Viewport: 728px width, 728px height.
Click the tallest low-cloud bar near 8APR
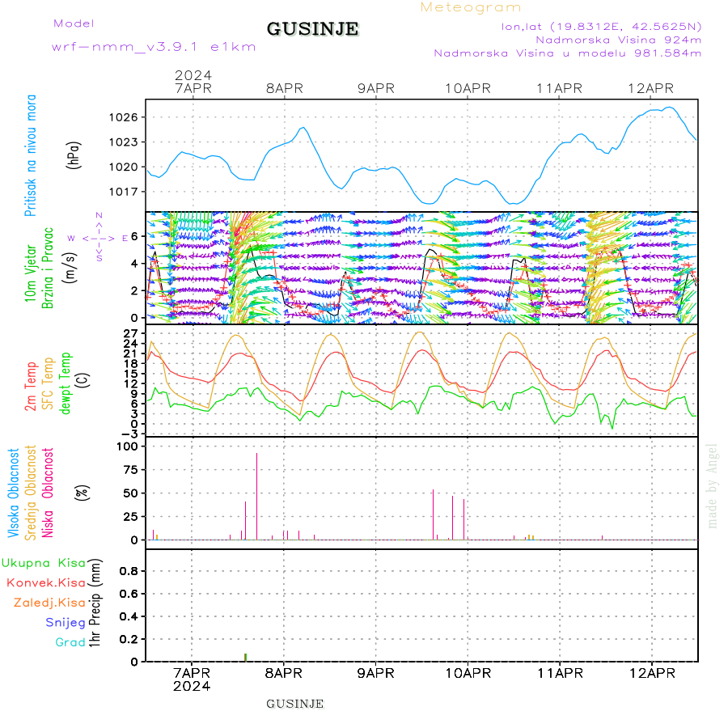pos(256,497)
